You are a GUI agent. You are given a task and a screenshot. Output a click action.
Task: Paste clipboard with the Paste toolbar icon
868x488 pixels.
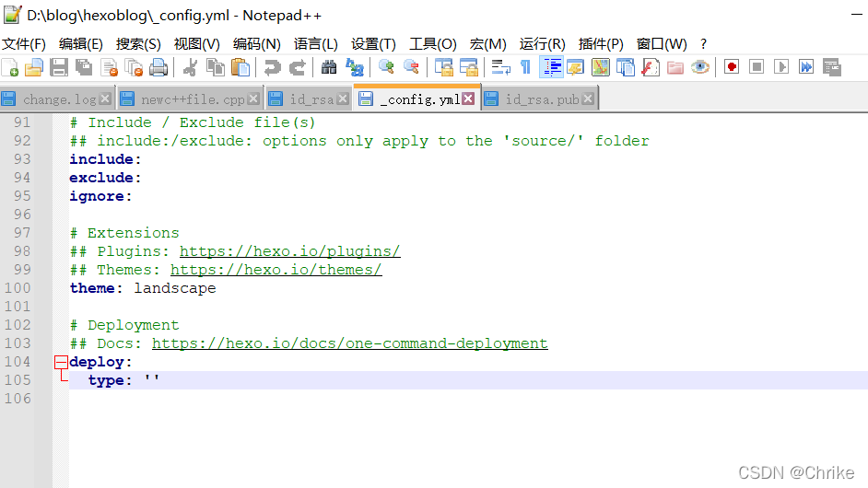point(240,67)
